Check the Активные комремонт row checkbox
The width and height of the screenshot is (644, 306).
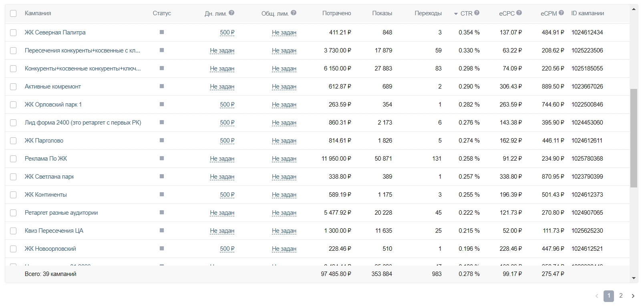[13, 87]
